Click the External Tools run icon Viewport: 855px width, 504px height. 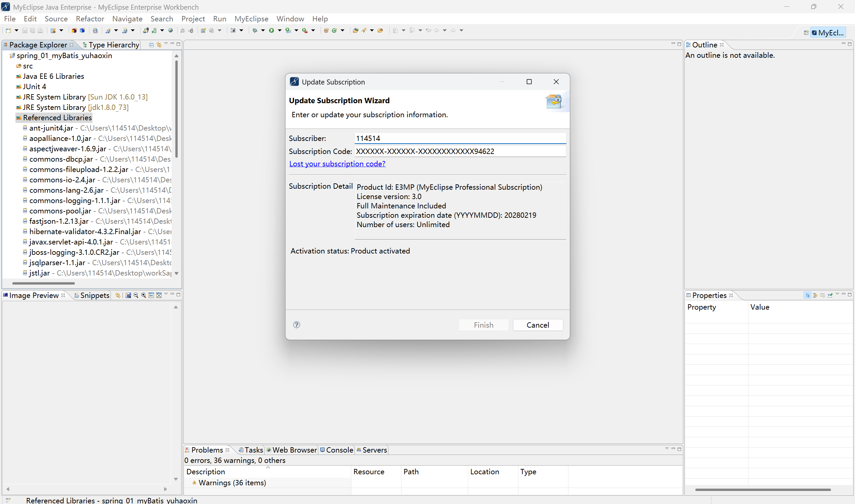(x=305, y=31)
